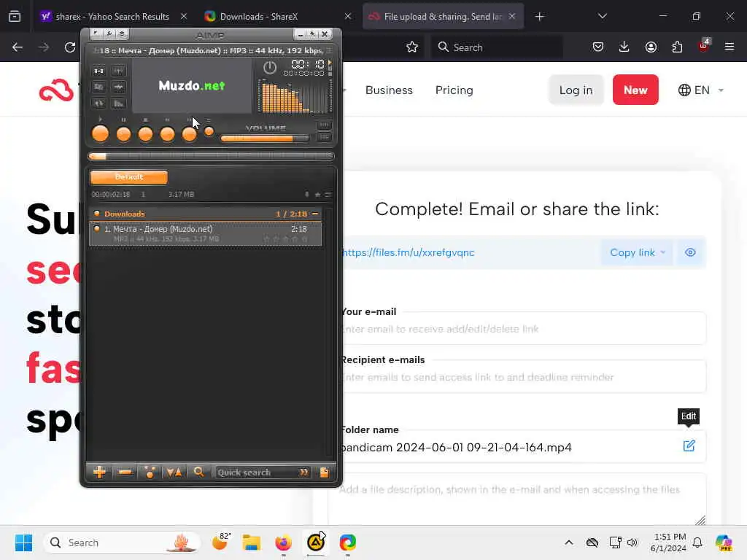Open the Pocket save icon
Viewport: 747px width, 560px height.
coord(598,47)
